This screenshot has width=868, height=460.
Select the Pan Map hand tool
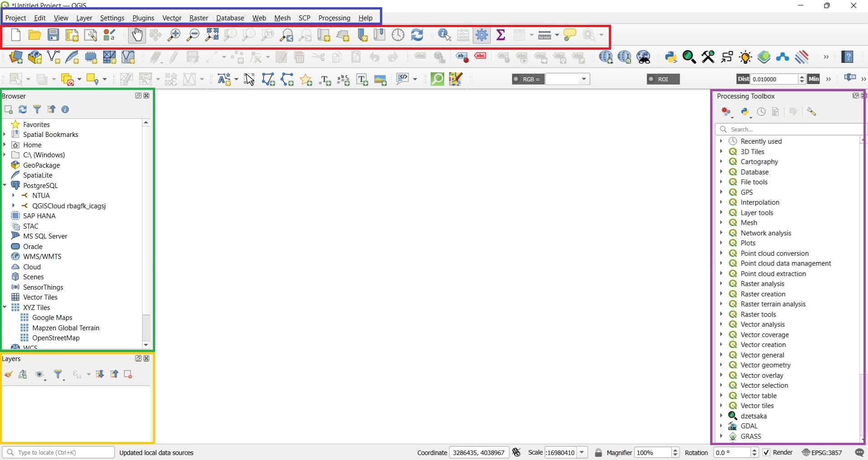137,35
